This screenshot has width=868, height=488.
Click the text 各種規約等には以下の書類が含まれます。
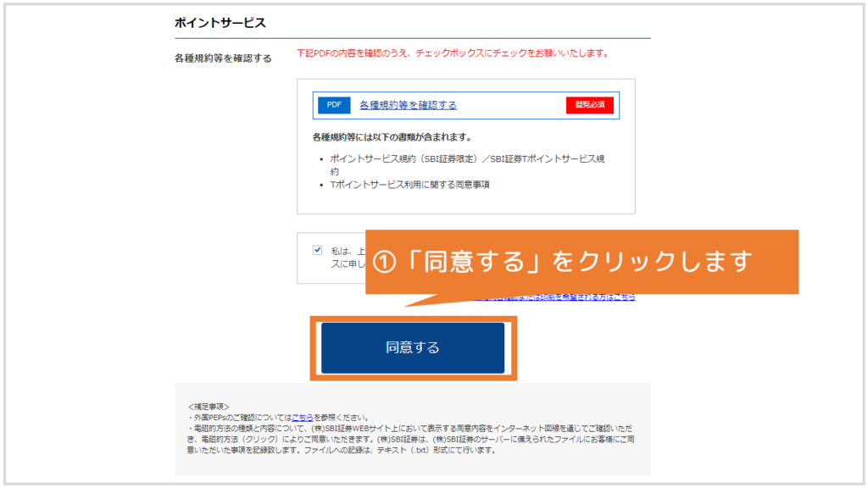pos(392,136)
